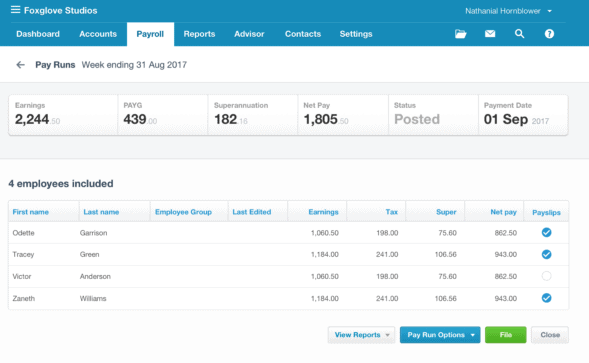589x363 pixels.
Task: Expand the Nathanial Hornblower user menu
Action: point(508,11)
